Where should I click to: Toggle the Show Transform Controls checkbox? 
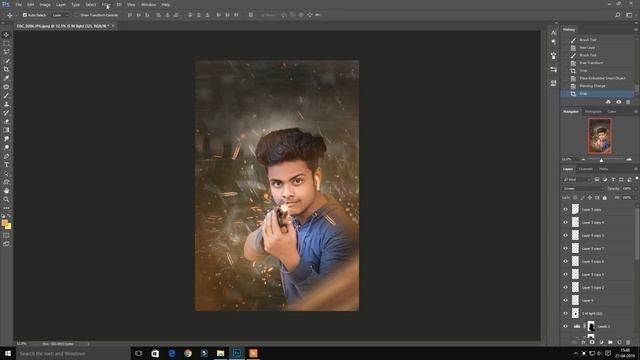(x=76, y=15)
